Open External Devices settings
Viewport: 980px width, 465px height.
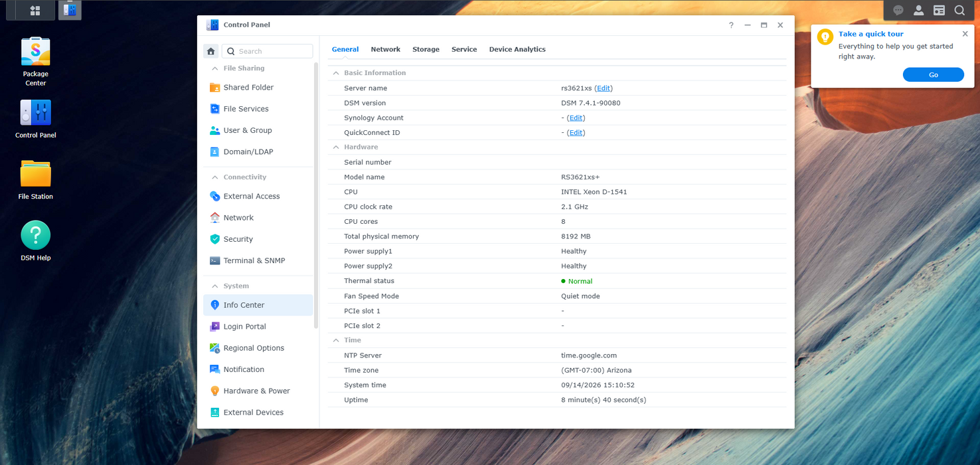[x=258, y=413]
